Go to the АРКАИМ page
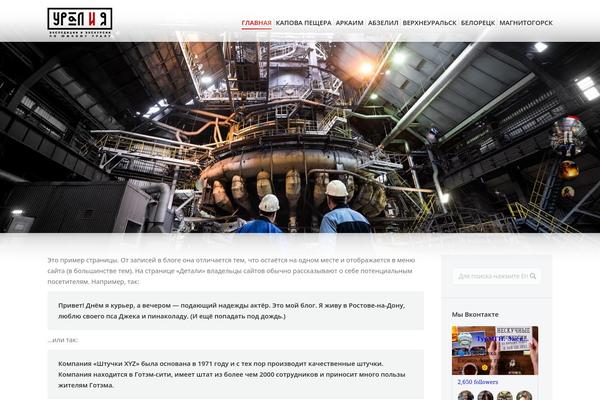Viewport: 600px width, 400px height. pyautogui.click(x=349, y=23)
